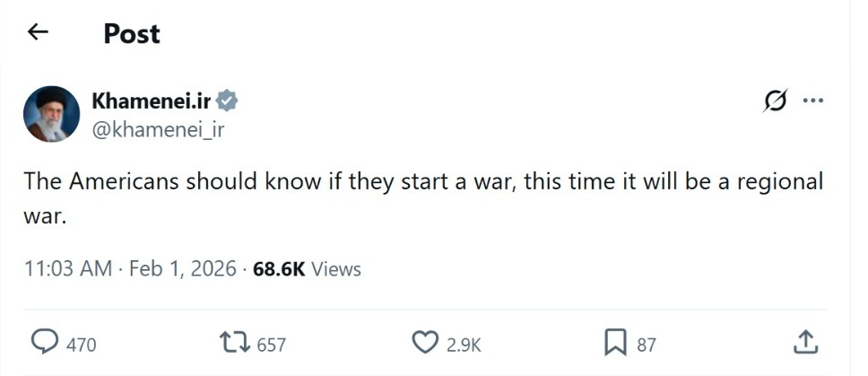Click the "Post" page heading

pyautogui.click(x=132, y=33)
